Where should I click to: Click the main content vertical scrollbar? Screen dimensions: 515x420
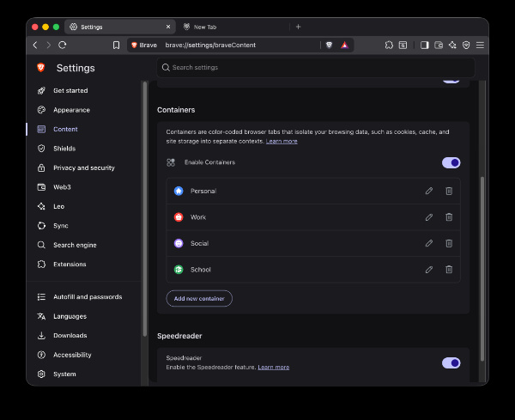click(x=482, y=269)
